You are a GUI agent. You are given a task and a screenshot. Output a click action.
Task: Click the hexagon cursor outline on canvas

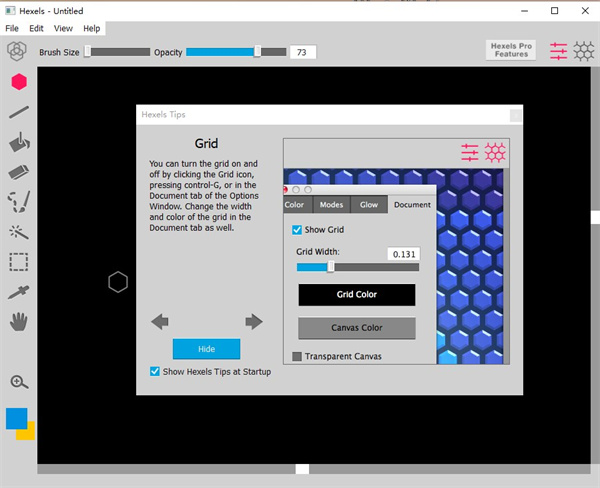(118, 282)
